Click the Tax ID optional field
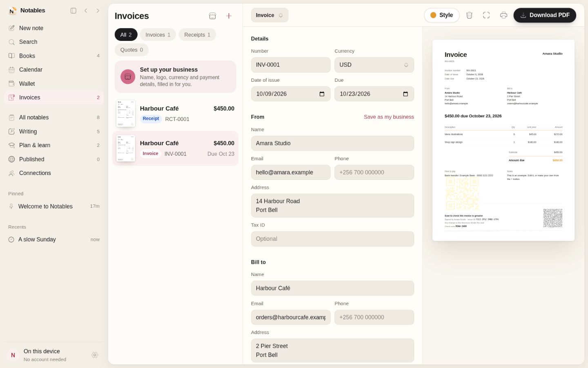 click(x=332, y=239)
